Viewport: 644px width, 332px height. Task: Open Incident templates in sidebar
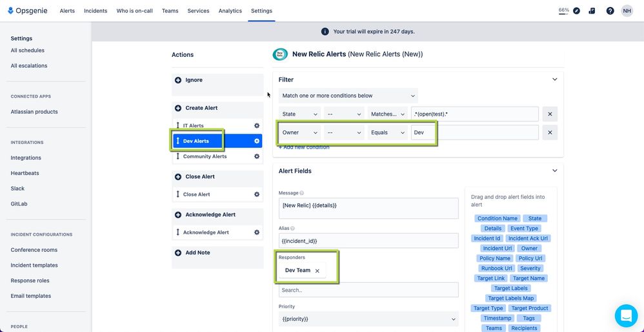pyautogui.click(x=34, y=265)
